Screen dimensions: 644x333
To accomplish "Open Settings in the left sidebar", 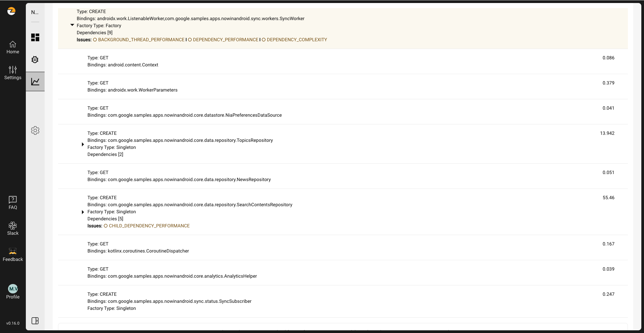I will [x=13, y=73].
